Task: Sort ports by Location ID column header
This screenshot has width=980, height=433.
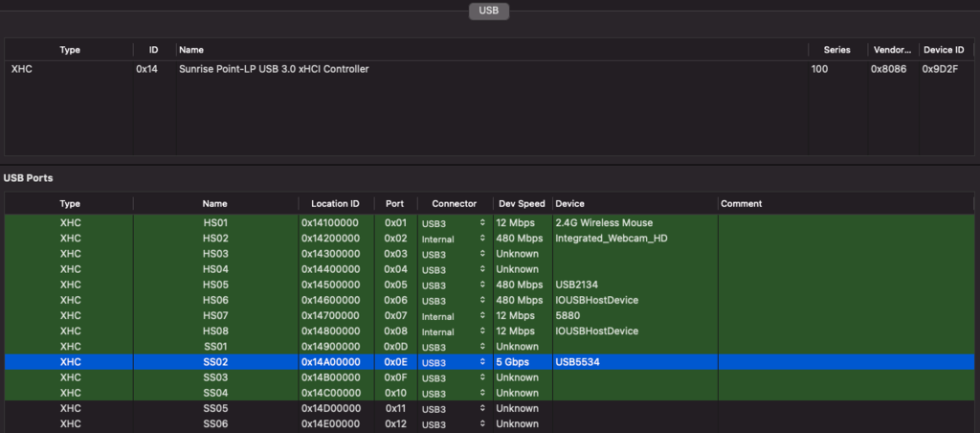Action: coord(335,204)
